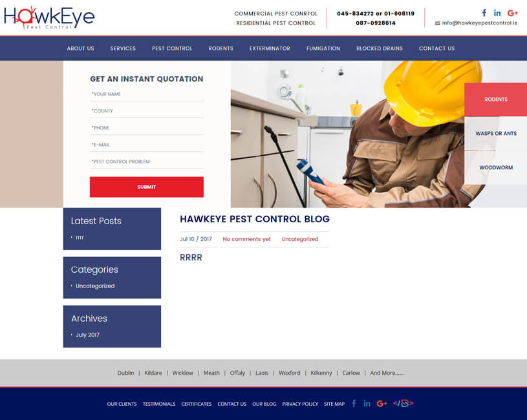The width and height of the screenshot is (527, 420).
Task: Click the footer Facebook icon
Action: (354, 403)
